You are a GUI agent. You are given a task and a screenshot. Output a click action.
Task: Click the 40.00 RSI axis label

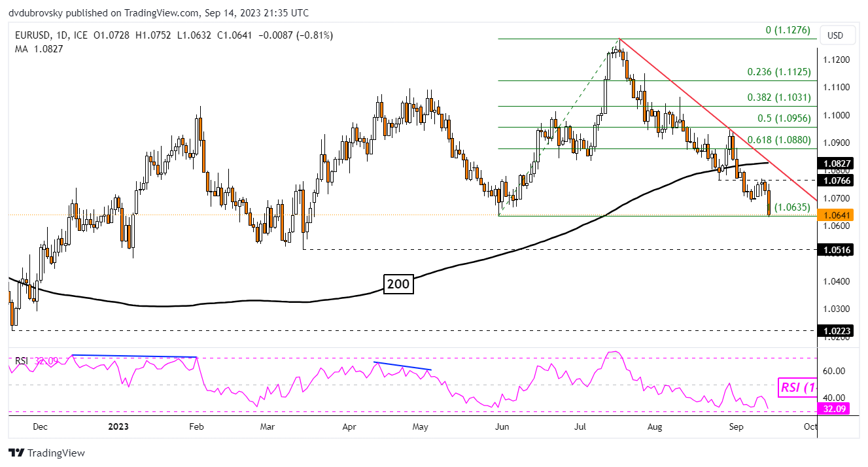(833, 398)
